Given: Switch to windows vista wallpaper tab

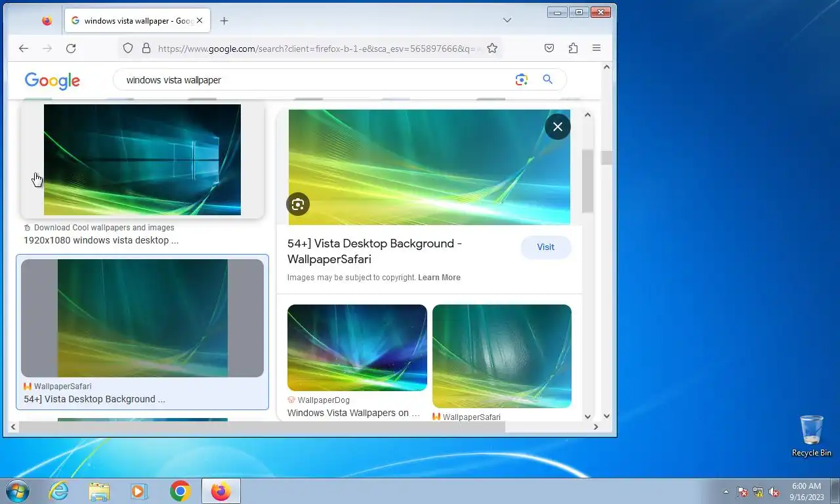Looking at the screenshot, I should tap(137, 20).
